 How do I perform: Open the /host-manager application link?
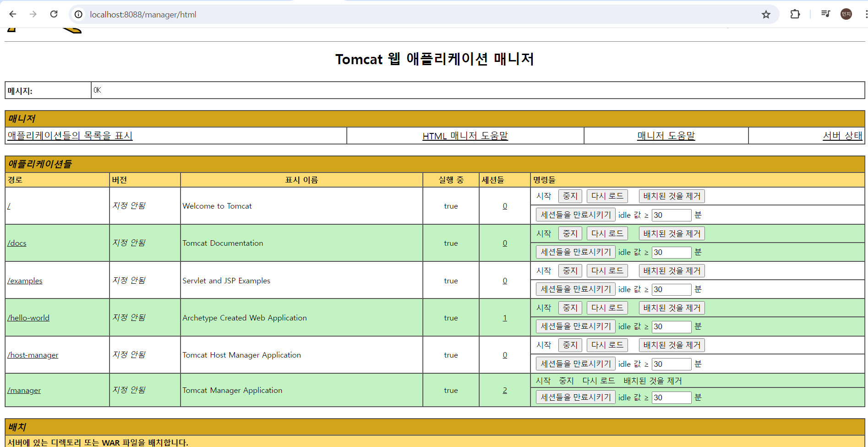33,355
